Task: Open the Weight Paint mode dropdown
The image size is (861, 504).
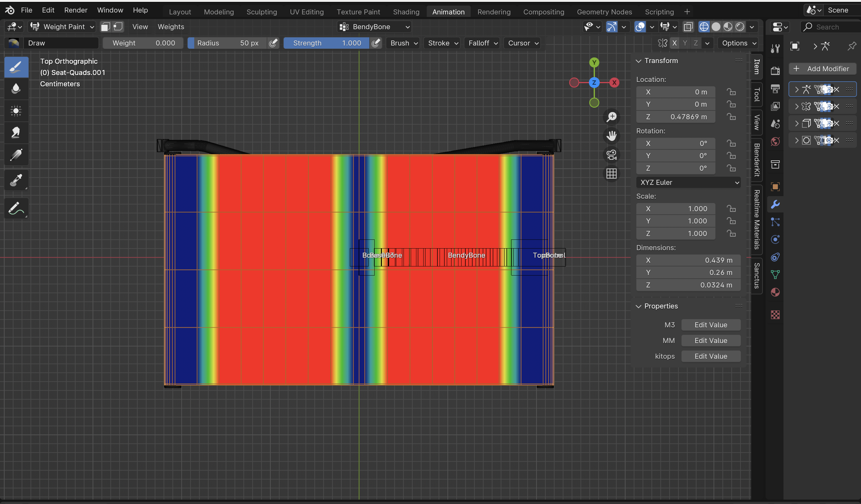Action: coord(62,27)
